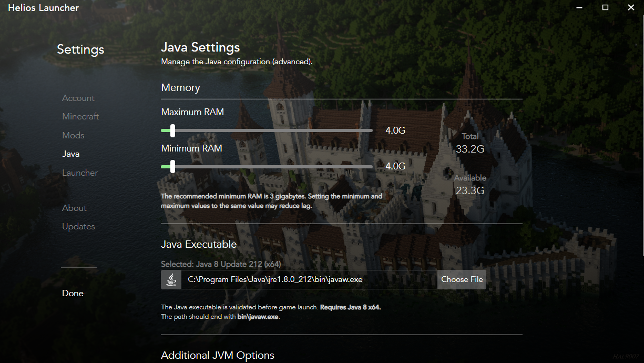Screen dimensions: 644x363
Task: Open the Updates section
Action: pos(78,227)
